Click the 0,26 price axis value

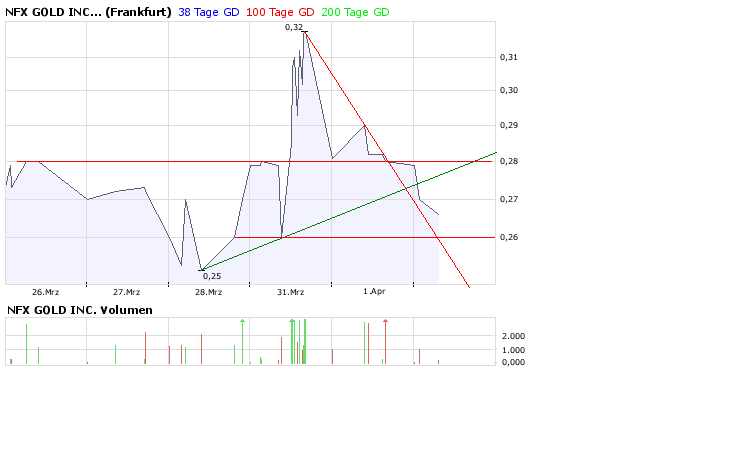coord(509,237)
